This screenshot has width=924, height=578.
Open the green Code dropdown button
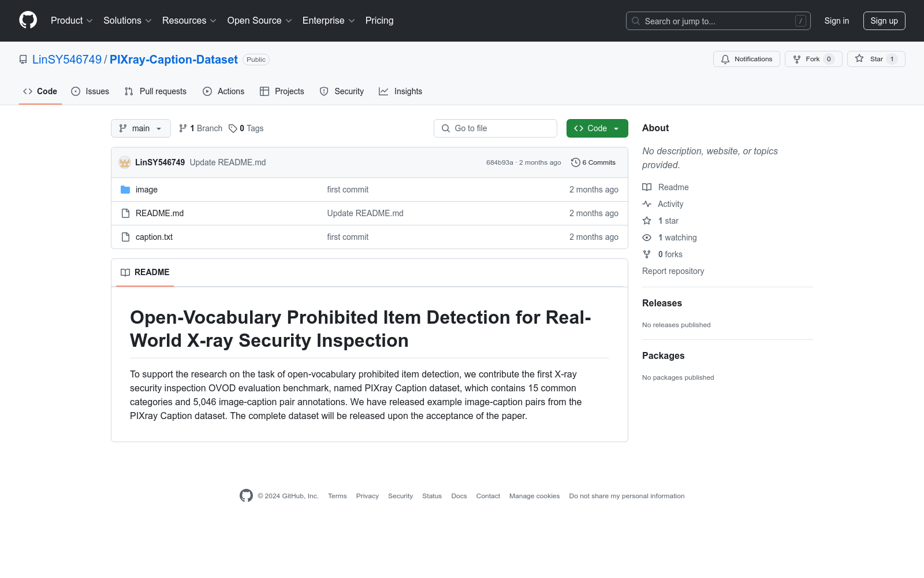coord(597,128)
